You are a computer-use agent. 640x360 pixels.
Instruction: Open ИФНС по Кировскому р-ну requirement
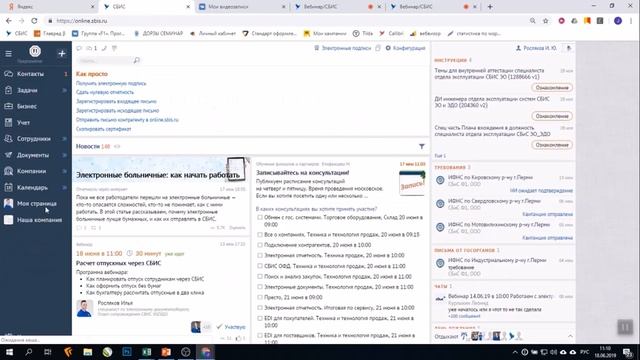[490, 178]
